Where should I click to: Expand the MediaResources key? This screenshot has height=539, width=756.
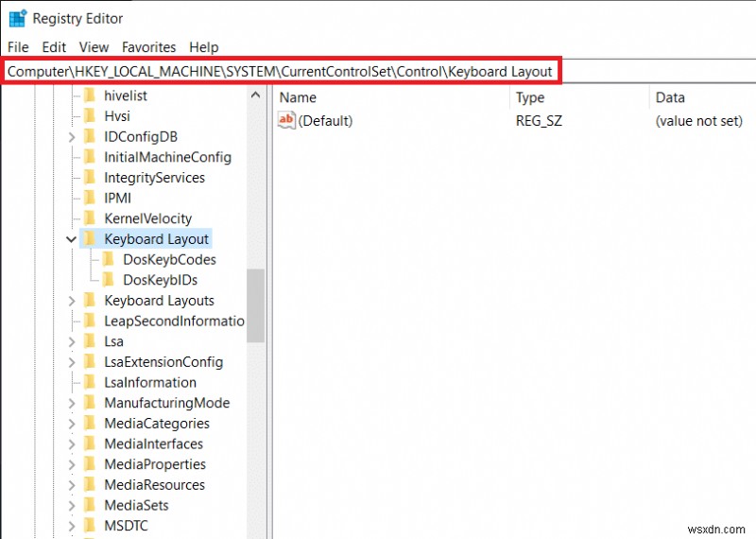click(72, 485)
